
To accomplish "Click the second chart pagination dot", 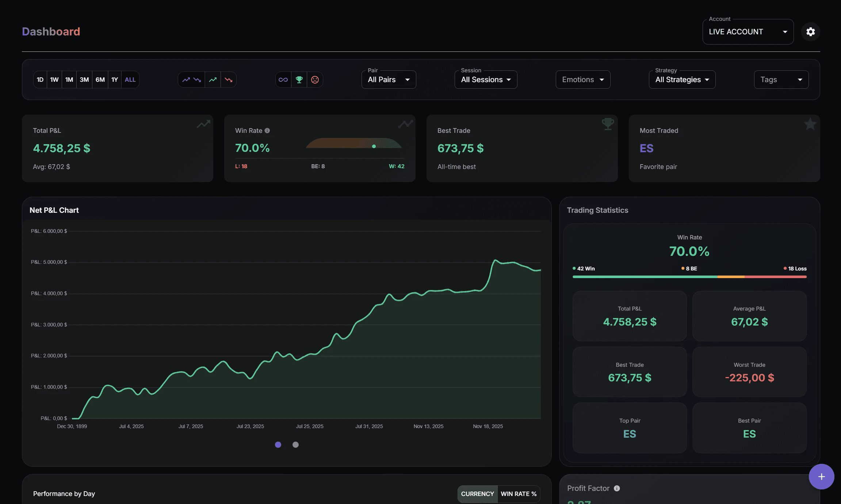I will pos(296,445).
